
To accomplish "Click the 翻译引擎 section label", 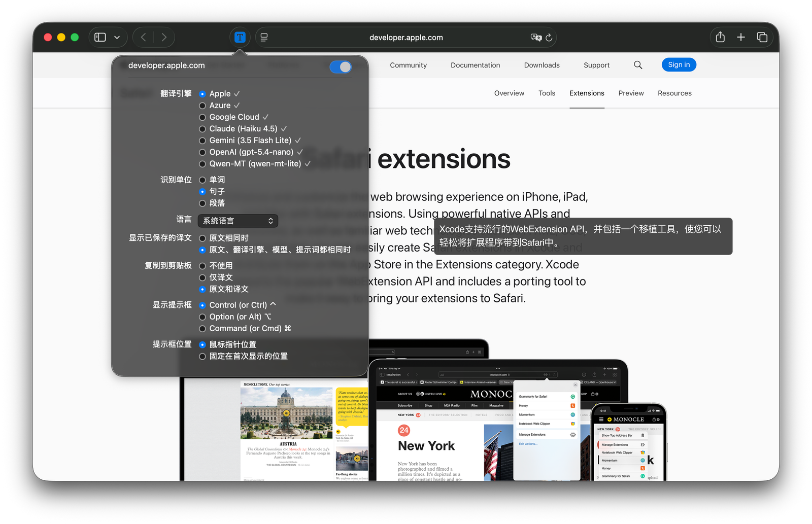I will pos(176,93).
